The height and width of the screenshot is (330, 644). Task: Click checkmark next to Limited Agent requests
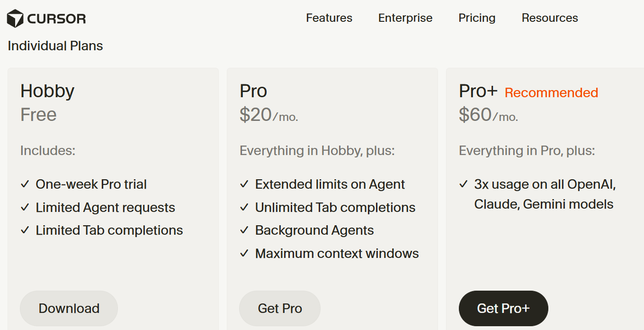click(x=25, y=208)
